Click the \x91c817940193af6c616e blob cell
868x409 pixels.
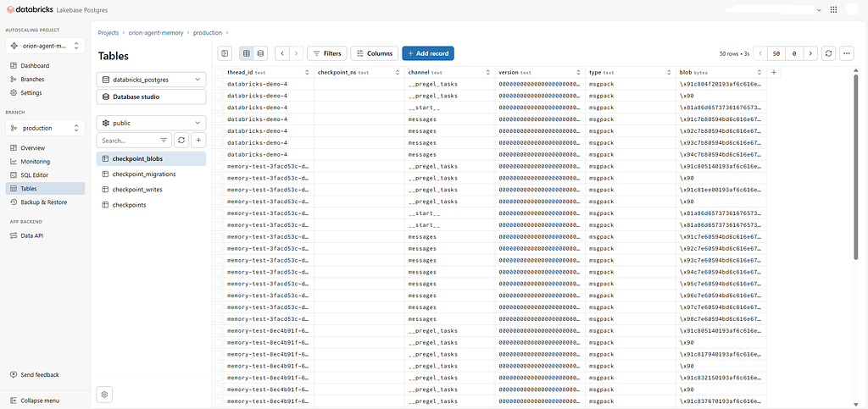[721, 354]
